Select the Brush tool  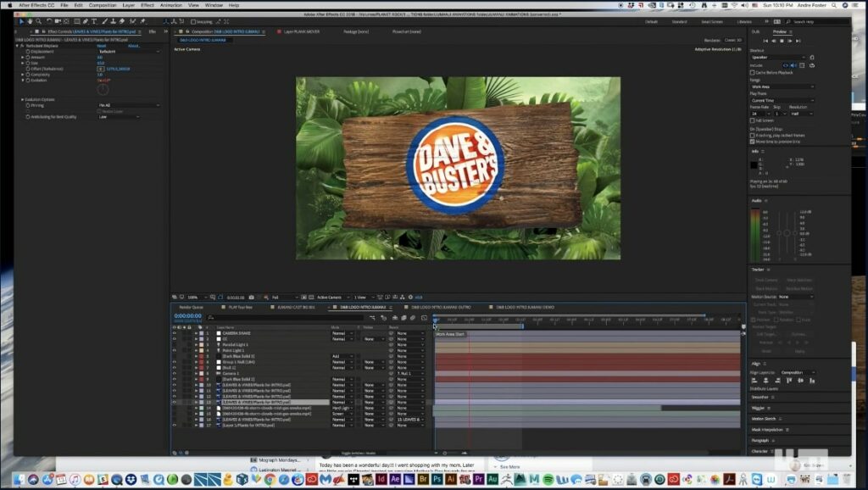[x=104, y=21]
